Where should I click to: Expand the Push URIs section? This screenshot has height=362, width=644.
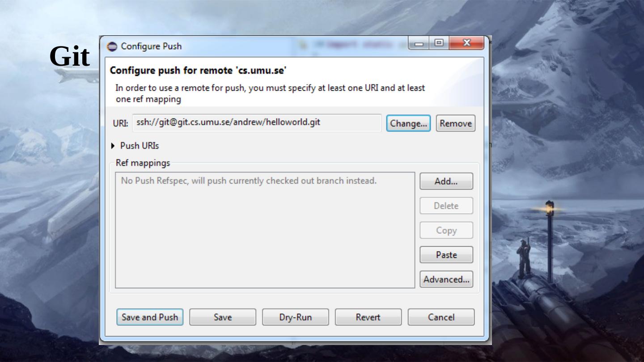pyautogui.click(x=113, y=146)
